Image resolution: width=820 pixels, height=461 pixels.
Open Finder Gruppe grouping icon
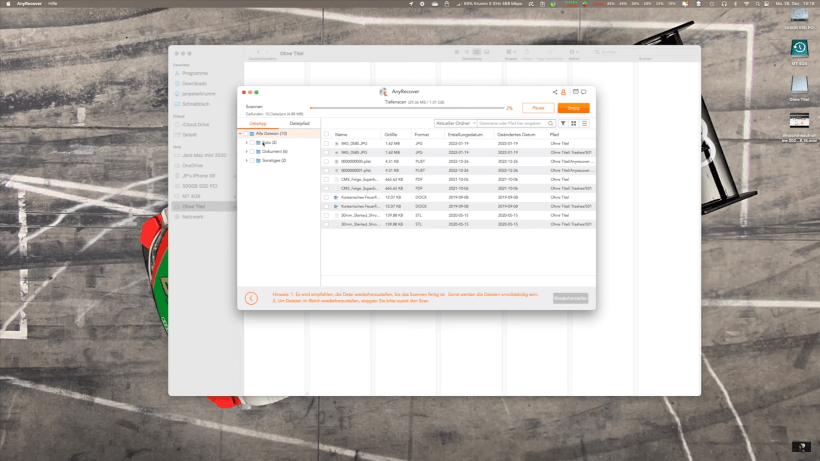(510, 52)
